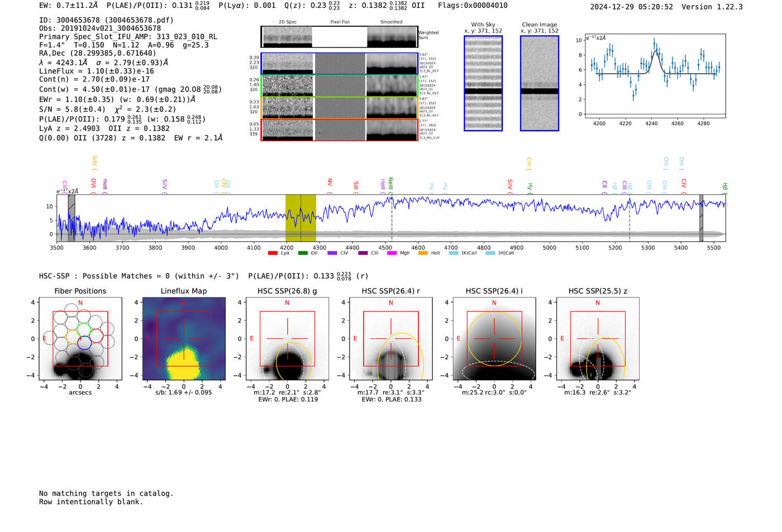Click the yellow highlighted band in the spectrum
This screenshot has width=782, height=532.
(x=301, y=218)
